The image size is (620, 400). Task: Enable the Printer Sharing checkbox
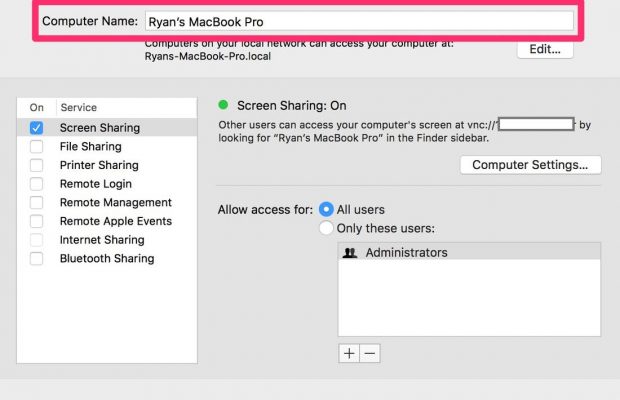coord(37,165)
